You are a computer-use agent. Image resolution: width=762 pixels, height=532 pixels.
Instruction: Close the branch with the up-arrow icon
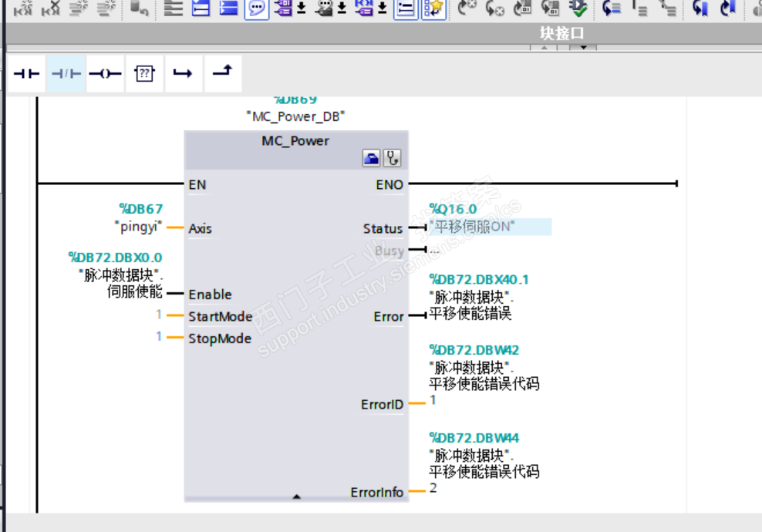coord(223,73)
